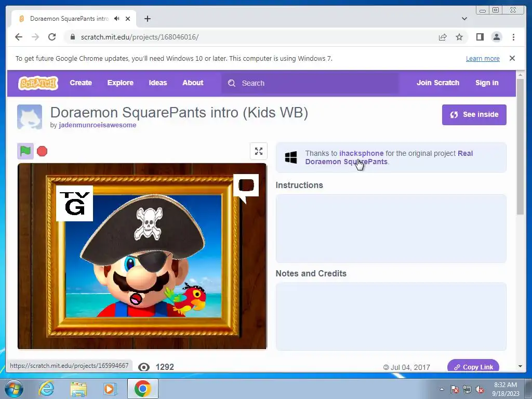Open the About menu item
532x399 pixels.
(x=193, y=83)
